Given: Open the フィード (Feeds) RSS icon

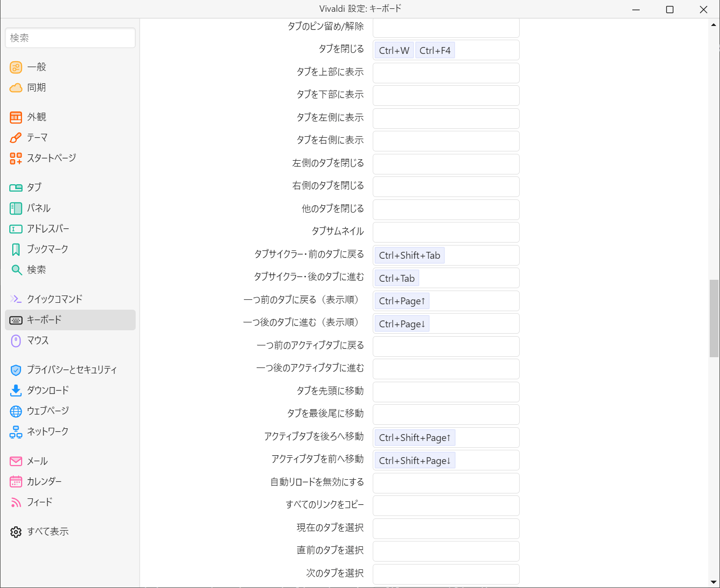Looking at the screenshot, I should [x=16, y=502].
